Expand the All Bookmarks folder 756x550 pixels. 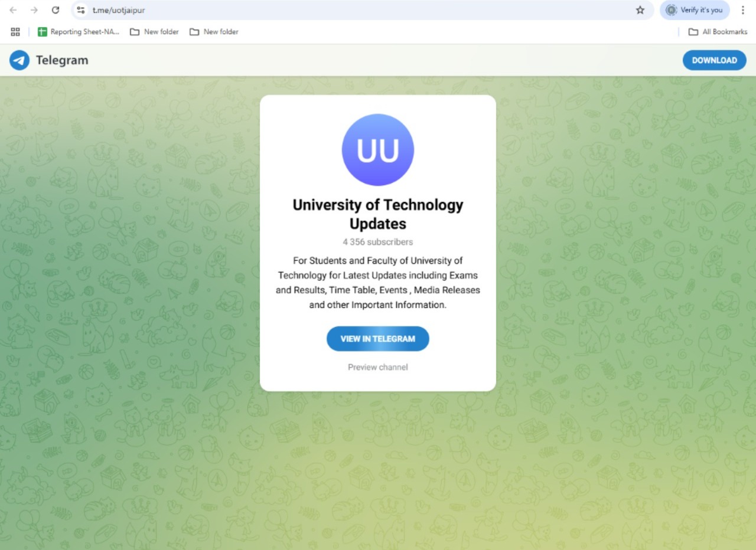pyautogui.click(x=718, y=32)
